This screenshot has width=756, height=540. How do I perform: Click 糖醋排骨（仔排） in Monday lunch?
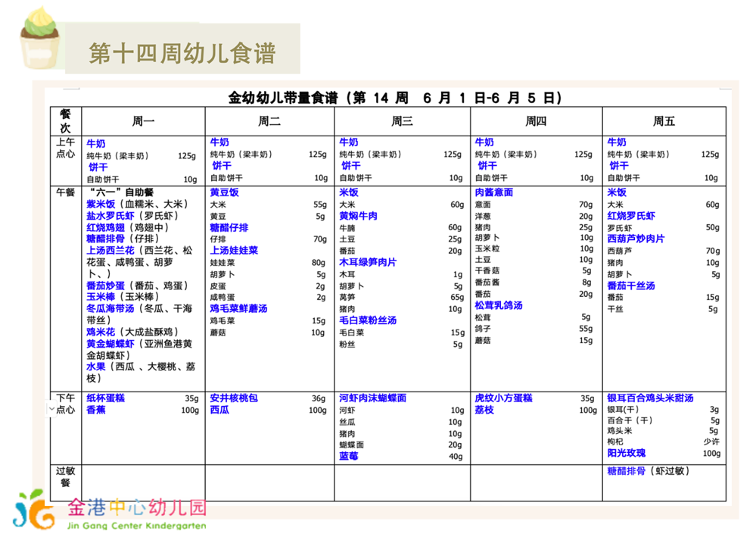point(123,239)
